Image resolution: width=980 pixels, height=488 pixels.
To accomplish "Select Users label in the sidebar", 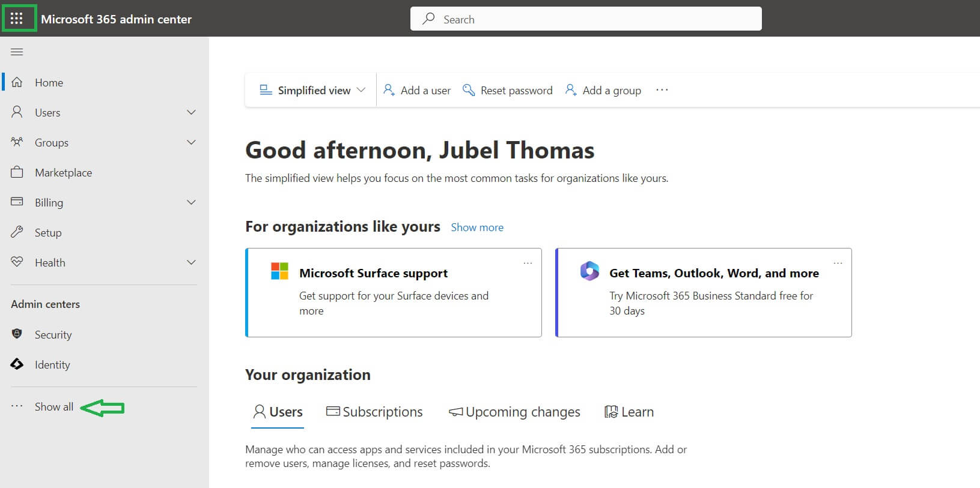I will click(x=47, y=112).
